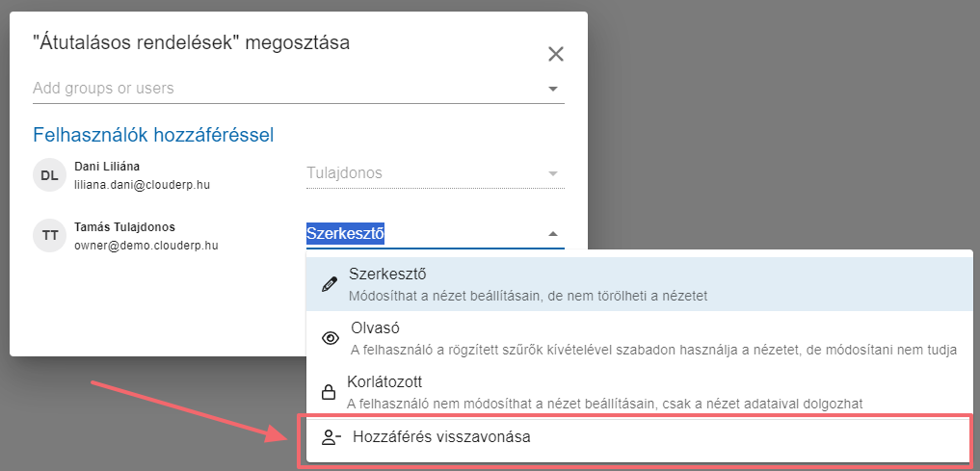Image resolution: width=980 pixels, height=471 pixels.
Task: Open the Tulajdonos role dropdown arrow
Action: click(553, 174)
